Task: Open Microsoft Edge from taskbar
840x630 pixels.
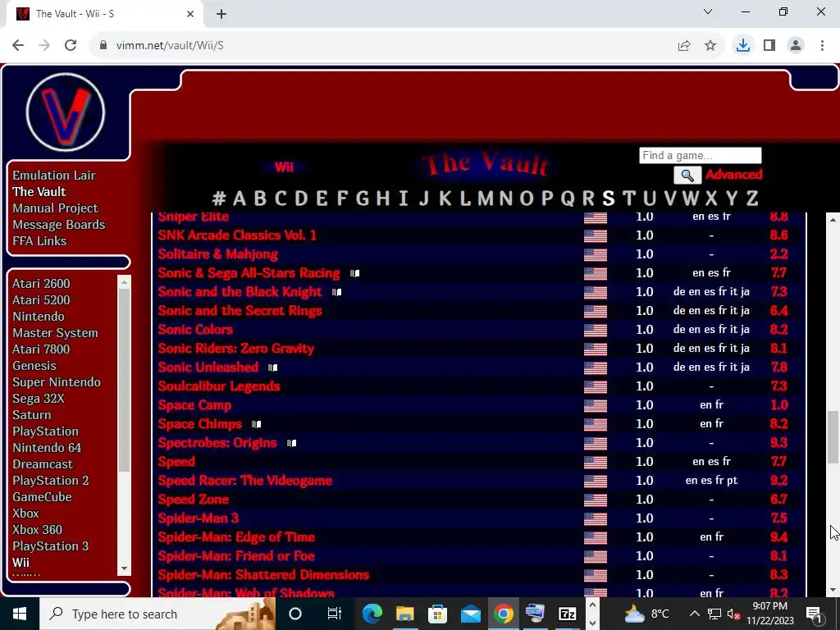Action: (x=372, y=614)
